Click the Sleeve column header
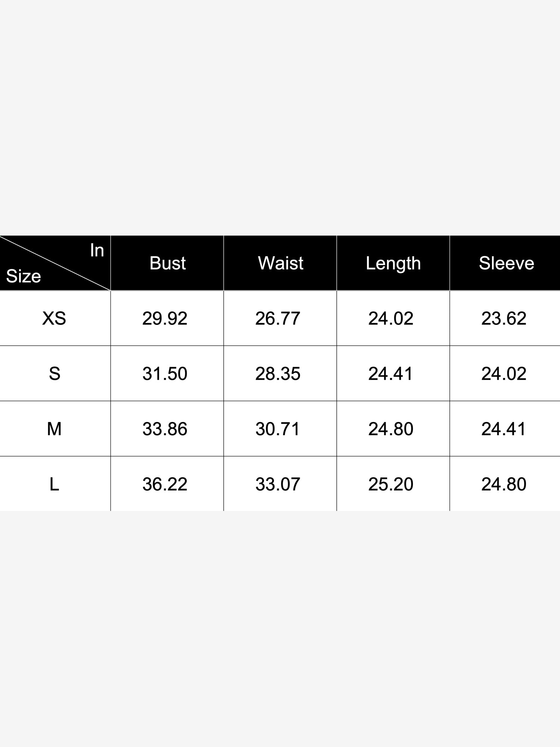The height and width of the screenshot is (747, 560). pos(506,263)
